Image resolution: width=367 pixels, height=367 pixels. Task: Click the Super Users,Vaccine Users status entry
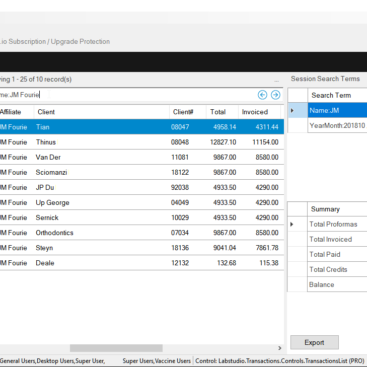(x=157, y=361)
